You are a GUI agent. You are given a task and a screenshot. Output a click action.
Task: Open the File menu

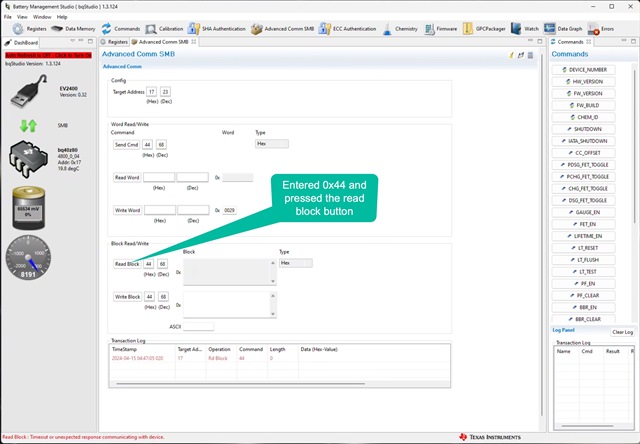(7, 17)
